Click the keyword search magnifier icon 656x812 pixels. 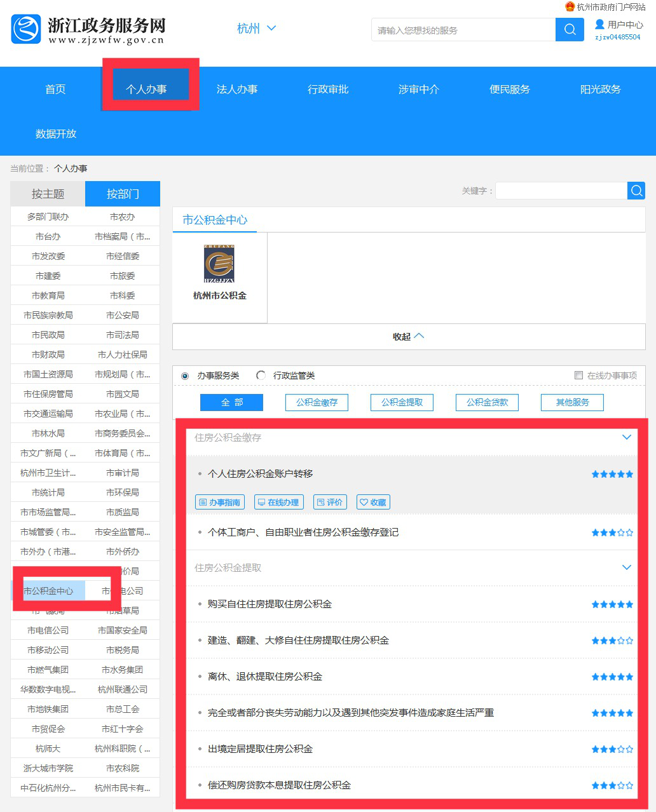pyautogui.click(x=636, y=190)
